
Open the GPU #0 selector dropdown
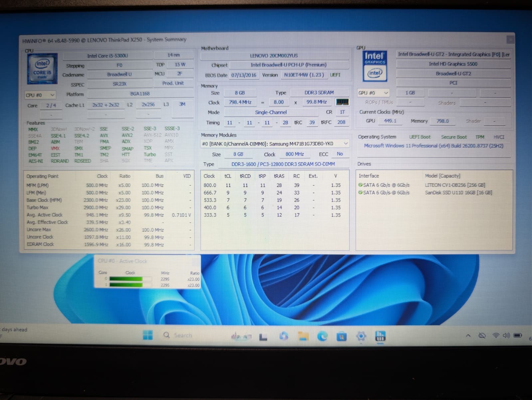(373, 93)
